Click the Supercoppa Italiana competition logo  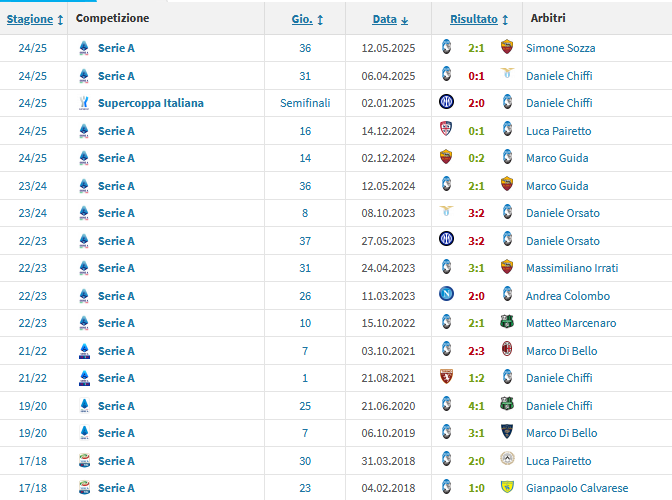coord(84,102)
